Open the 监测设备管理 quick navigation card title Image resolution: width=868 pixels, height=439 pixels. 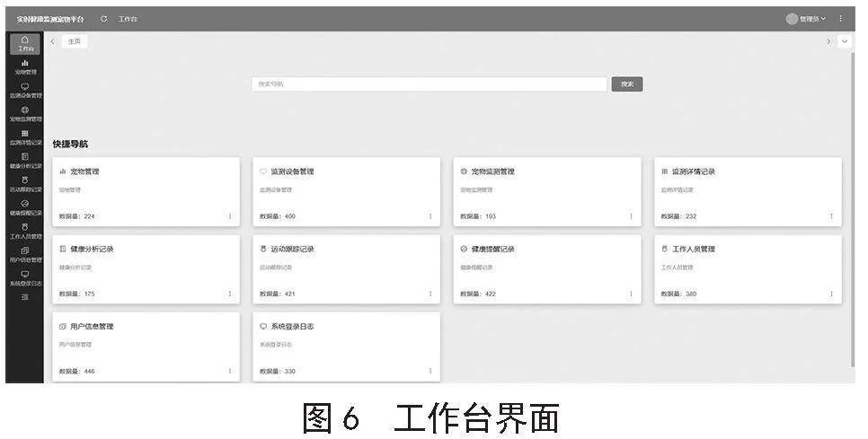pyautogui.click(x=292, y=171)
